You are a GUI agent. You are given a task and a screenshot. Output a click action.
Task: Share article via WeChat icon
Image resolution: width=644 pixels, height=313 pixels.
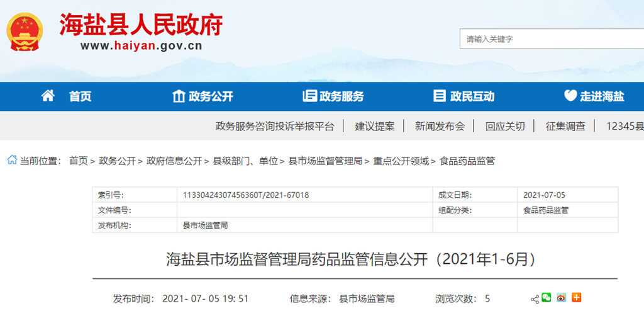point(547,297)
